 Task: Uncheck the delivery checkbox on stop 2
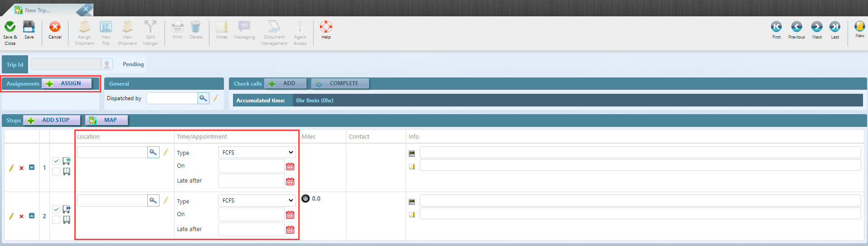[56, 209]
